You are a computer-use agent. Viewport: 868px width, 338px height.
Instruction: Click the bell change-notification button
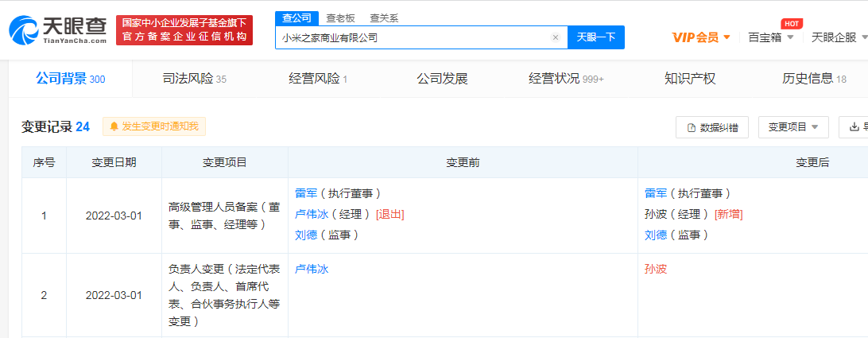(x=154, y=126)
